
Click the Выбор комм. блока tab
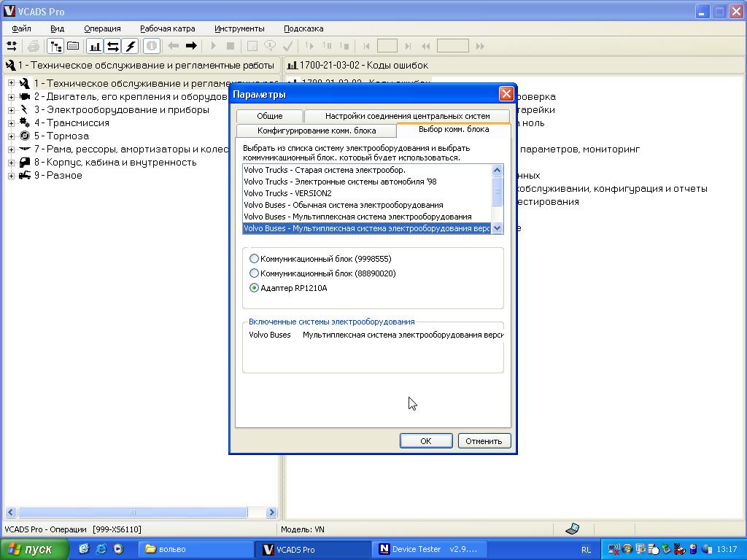(x=454, y=129)
